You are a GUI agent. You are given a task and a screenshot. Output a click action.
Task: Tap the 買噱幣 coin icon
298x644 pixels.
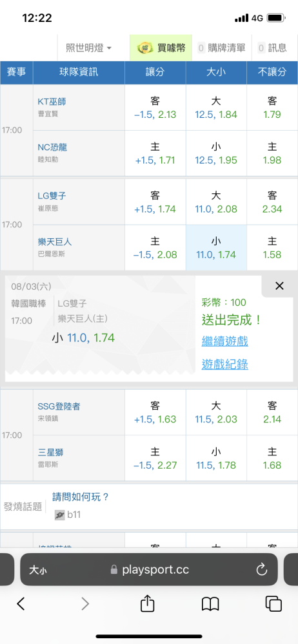[x=145, y=48]
